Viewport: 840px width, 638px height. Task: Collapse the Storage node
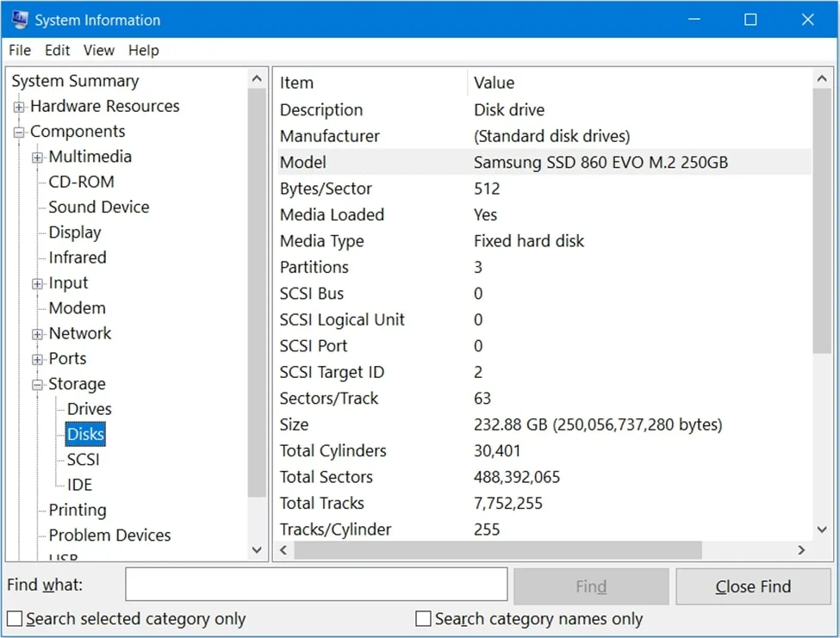(x=38, y=385)
